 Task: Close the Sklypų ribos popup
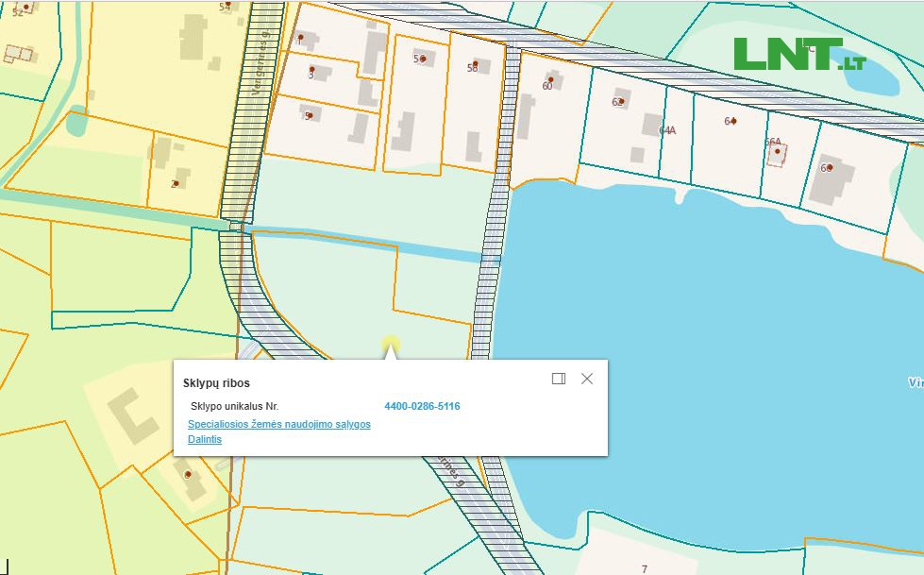587,379
